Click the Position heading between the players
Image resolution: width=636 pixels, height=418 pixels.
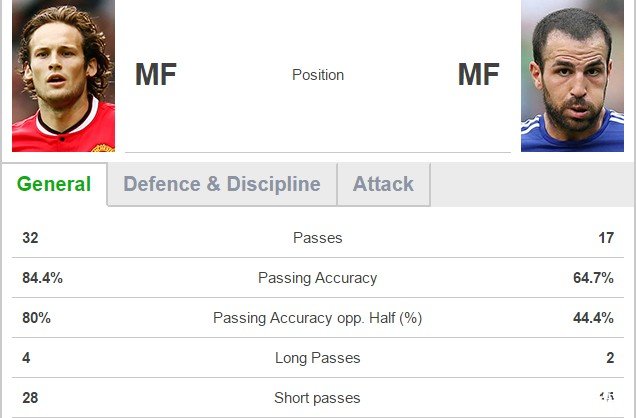(318, 75)
